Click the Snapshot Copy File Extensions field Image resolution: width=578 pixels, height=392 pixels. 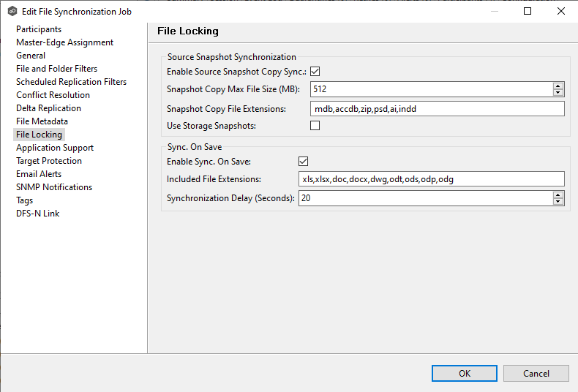point(437,109)
